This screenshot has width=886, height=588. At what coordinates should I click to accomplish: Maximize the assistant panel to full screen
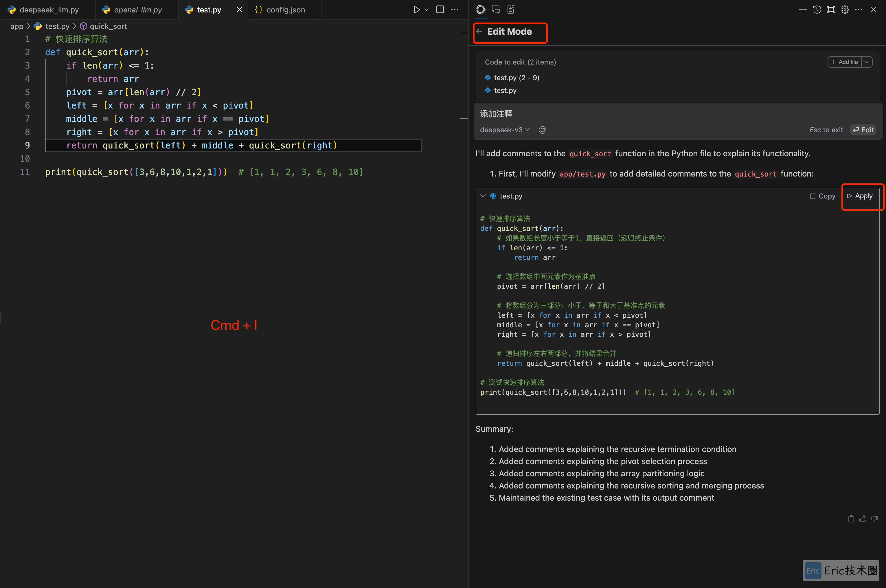point(831,10)
